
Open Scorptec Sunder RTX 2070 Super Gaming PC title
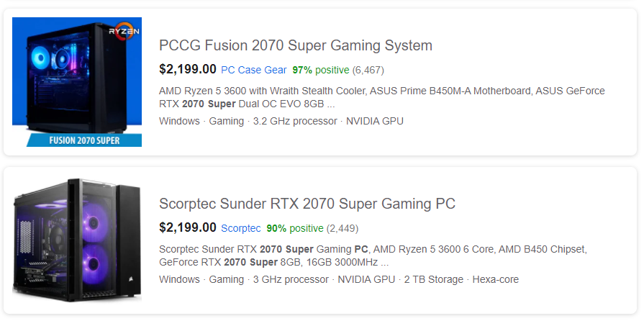pos(307,204)
